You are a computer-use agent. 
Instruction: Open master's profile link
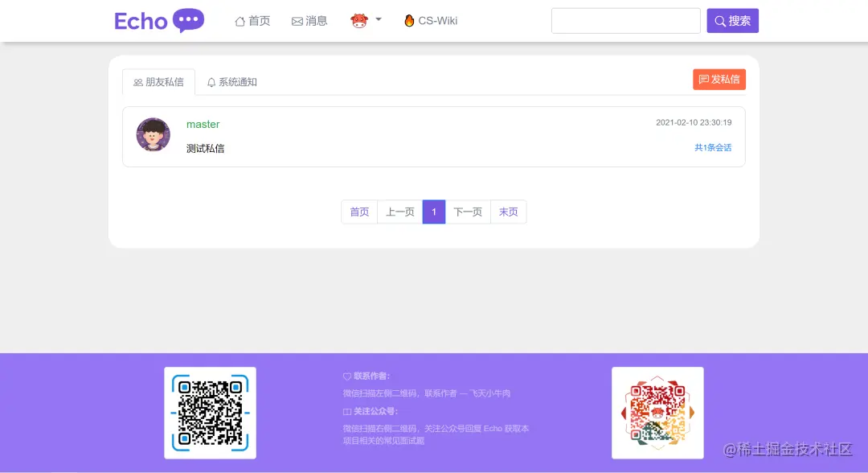[203, 124]
